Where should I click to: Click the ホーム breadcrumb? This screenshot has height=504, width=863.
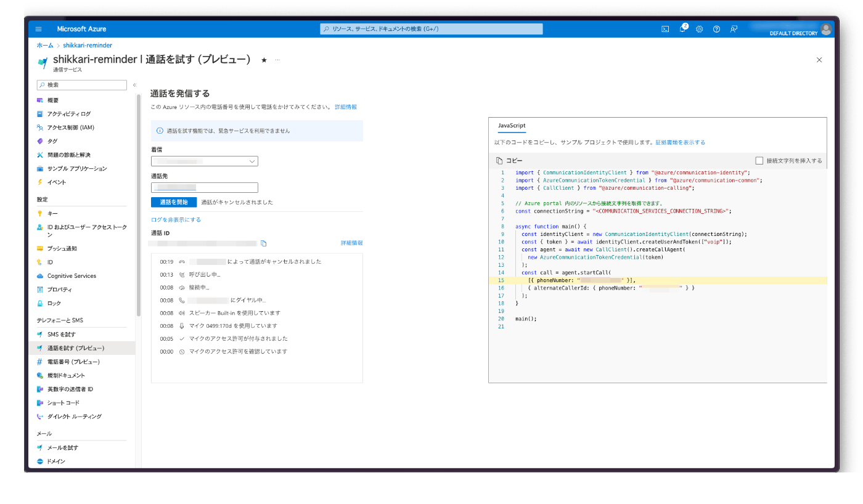44,46
